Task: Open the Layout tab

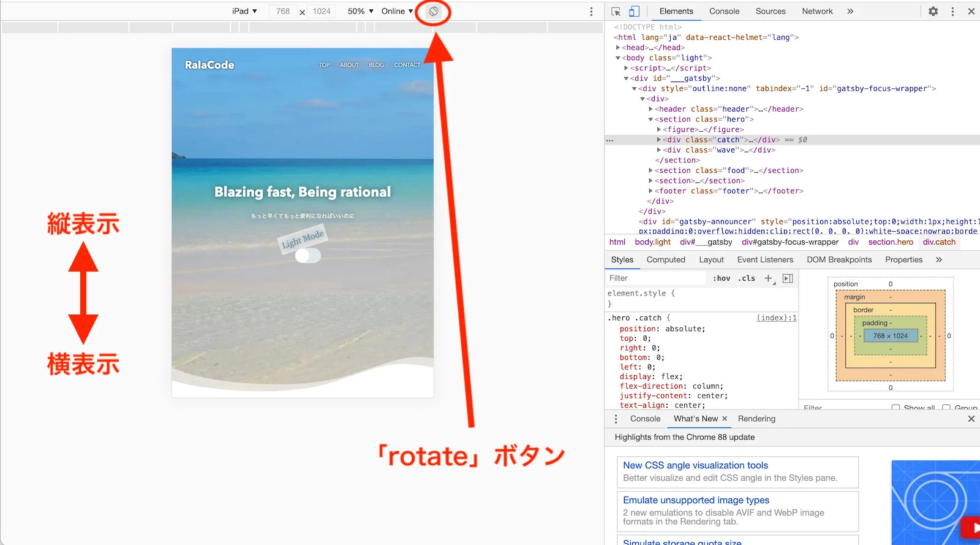Action: click(x=711, y=260)
